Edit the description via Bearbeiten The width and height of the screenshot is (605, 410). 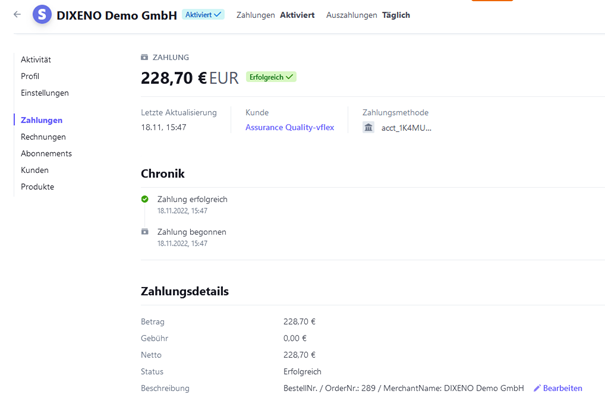pos(563,388)
